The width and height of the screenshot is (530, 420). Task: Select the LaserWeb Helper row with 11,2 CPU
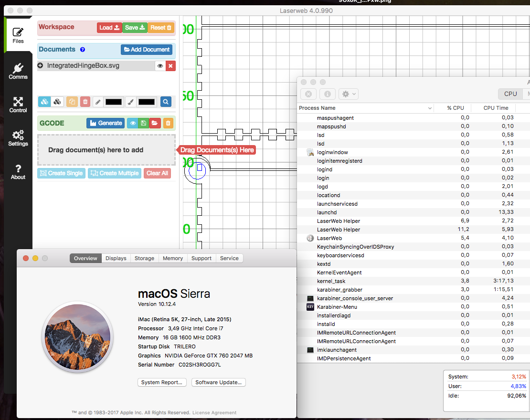pos(413,230)
